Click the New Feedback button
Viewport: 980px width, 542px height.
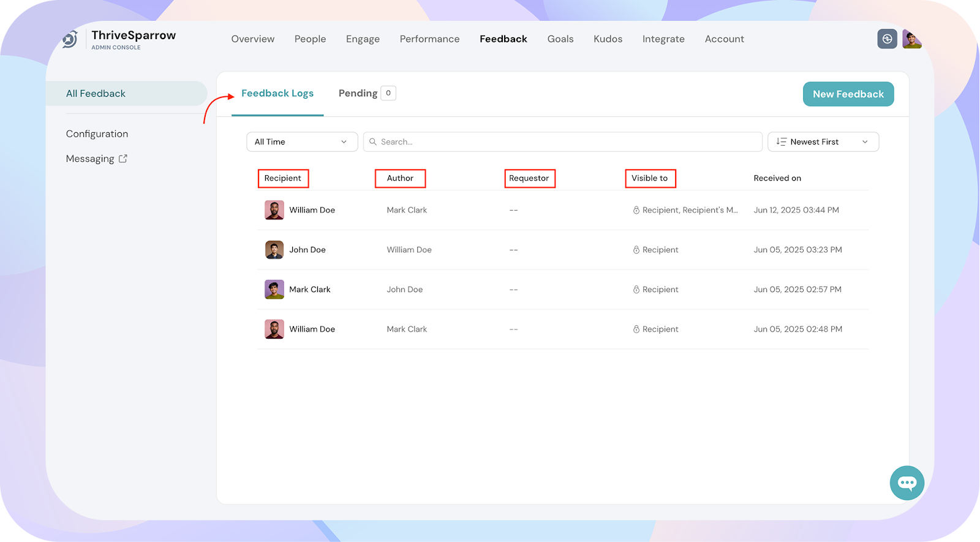pyautogui.click(x=848, y=94)
